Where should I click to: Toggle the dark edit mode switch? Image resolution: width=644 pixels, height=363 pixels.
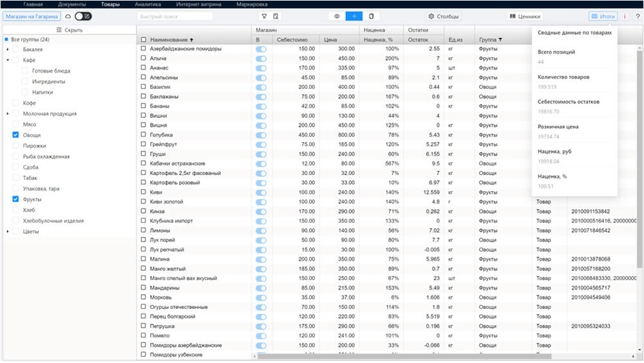pyautogui.click(x=83, y=17)
